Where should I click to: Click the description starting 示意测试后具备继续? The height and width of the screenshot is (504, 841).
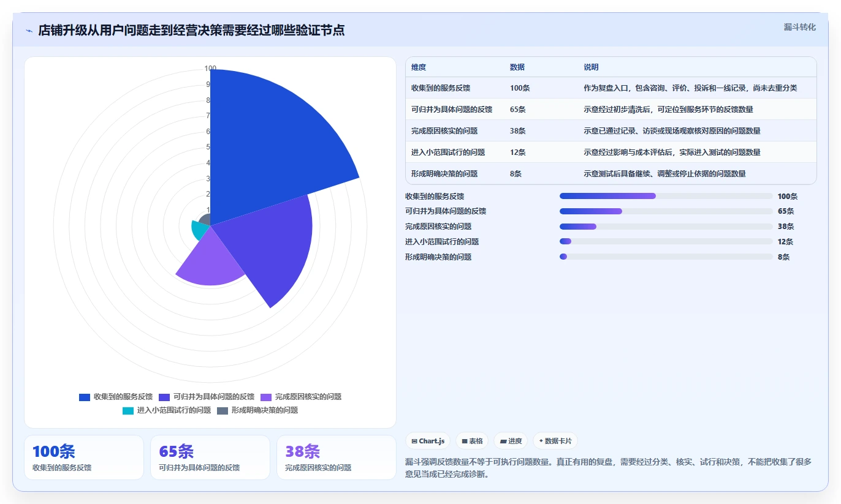[664, 174]
